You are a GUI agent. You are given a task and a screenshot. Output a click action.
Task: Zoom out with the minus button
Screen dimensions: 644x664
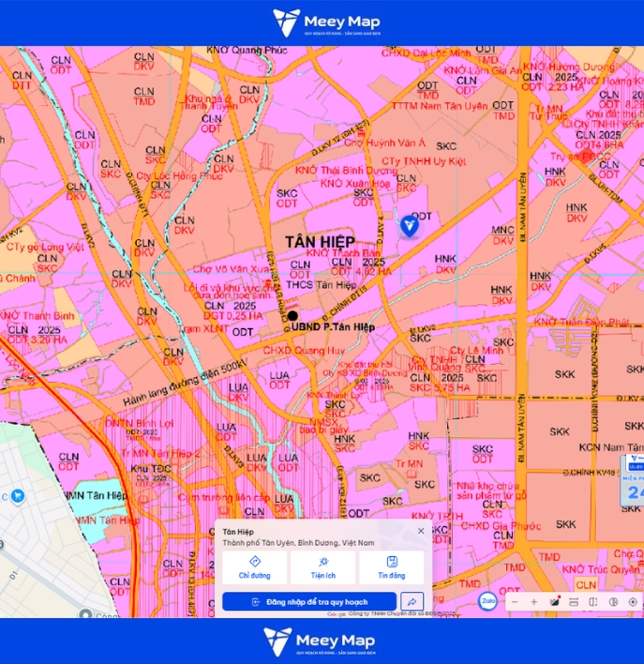pyautogui.click(x=515, y=602)
